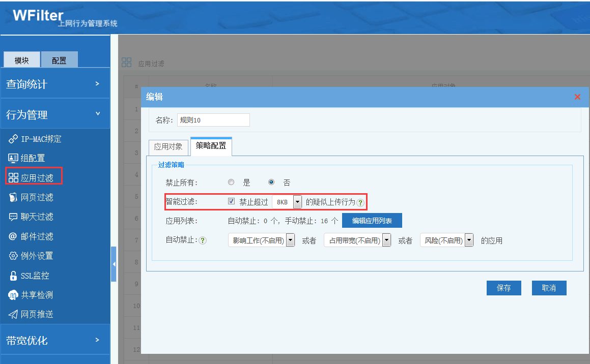Click the 网页推送 paper plane icon
The width and height of the screenshot is (590, 364).
coord(13,314)
